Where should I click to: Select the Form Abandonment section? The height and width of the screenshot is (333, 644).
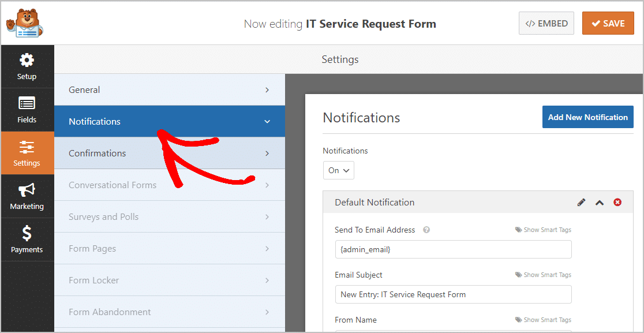(x=170, y=312)
